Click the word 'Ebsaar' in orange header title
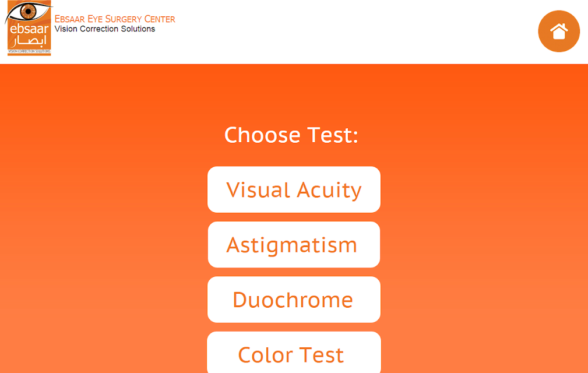 [70, 19]
